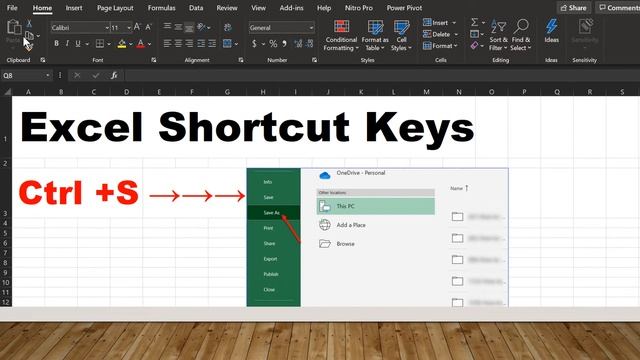This screenshot has height=360, width=640.
Task: Toggle Center horizontal alignment
Action: coord(178,43)
